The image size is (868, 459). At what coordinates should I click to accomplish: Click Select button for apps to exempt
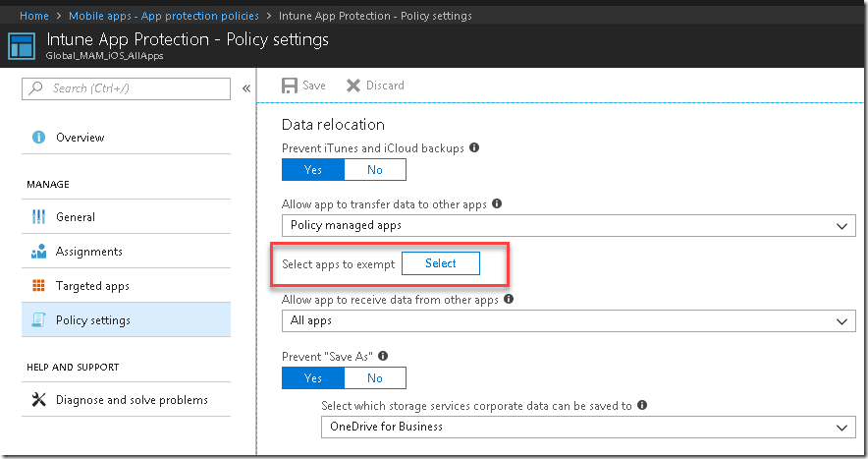point(441,263)
